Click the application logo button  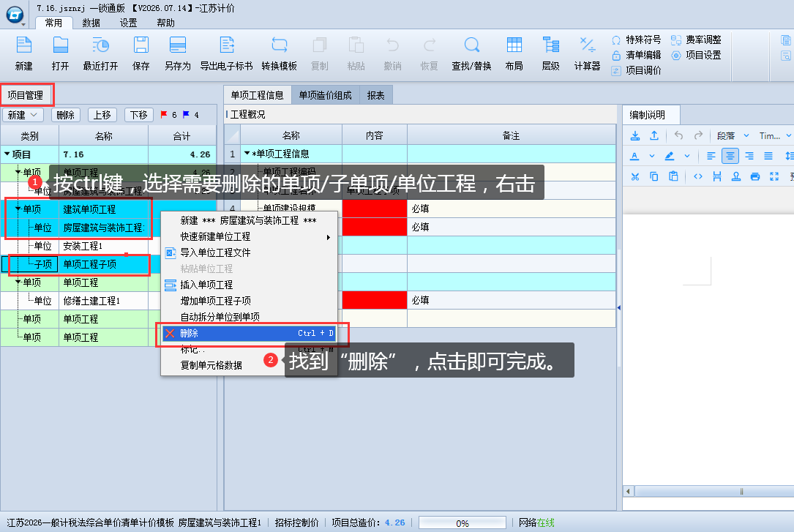15,15
